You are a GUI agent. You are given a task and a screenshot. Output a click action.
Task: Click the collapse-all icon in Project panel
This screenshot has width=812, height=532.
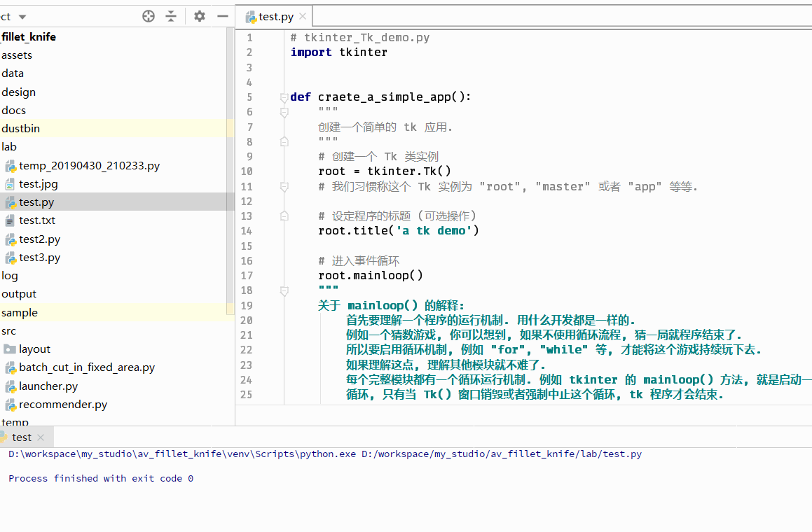[x=171, y=15]
